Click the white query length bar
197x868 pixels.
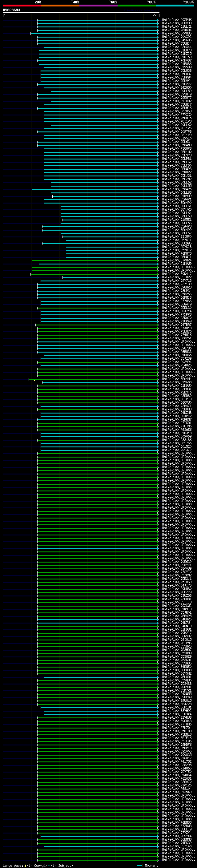pos(81,12)
